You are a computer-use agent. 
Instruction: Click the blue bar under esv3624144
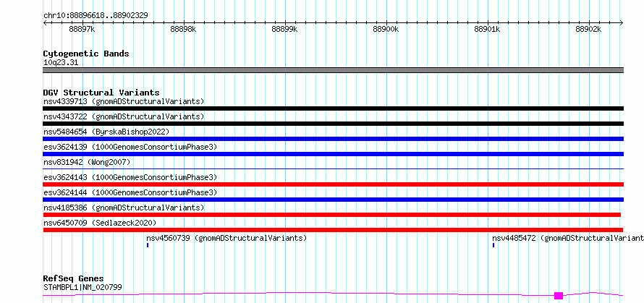pyautogui.click(x=333, y=200)
